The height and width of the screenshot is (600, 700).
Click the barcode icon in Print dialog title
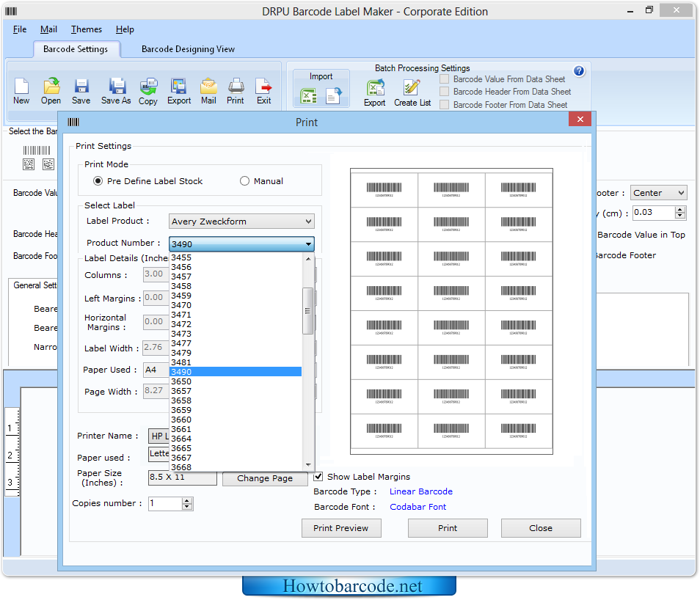73,122
